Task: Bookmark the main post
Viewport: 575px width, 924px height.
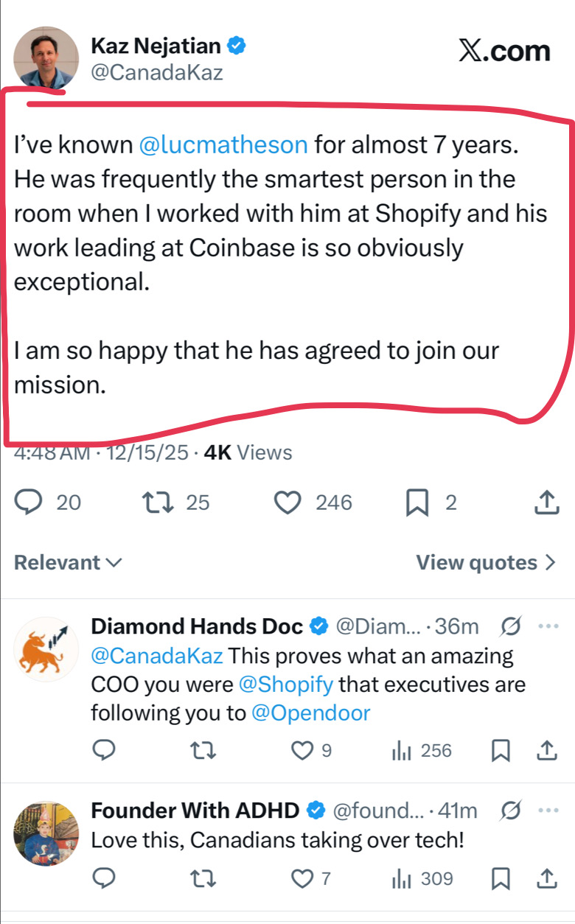Action: click(x=417, y=503)
